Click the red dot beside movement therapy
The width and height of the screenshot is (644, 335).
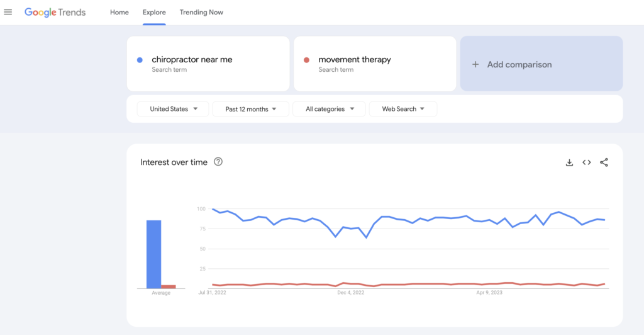point(306,60)
